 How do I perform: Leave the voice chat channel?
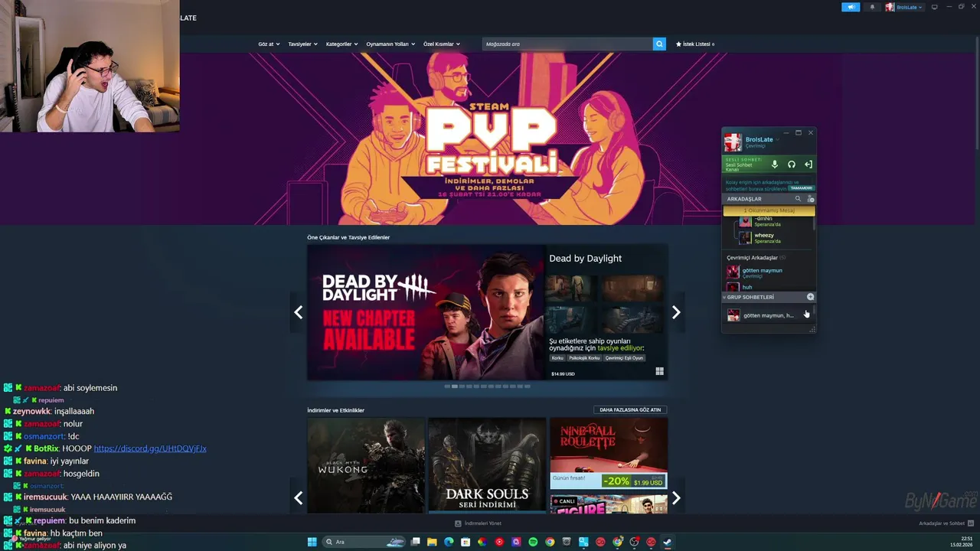(808, 165)
